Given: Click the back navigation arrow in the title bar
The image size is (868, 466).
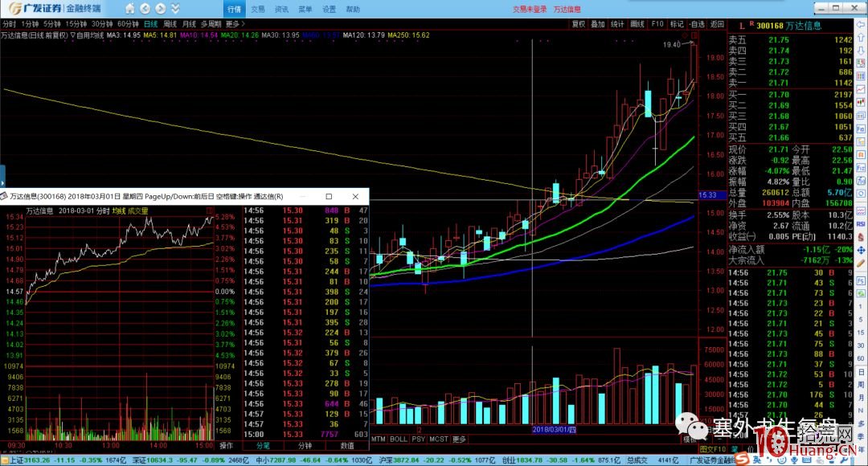Looking at the screenshot, I should pos(145,9).
